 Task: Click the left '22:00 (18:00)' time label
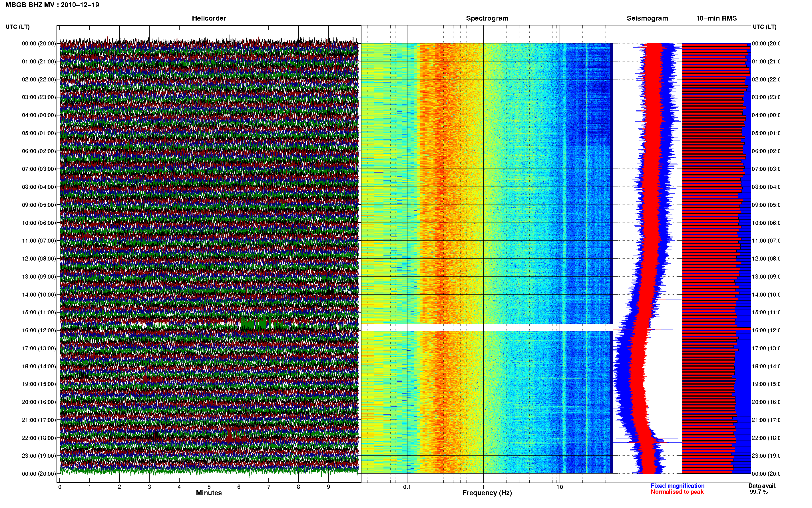39,438
